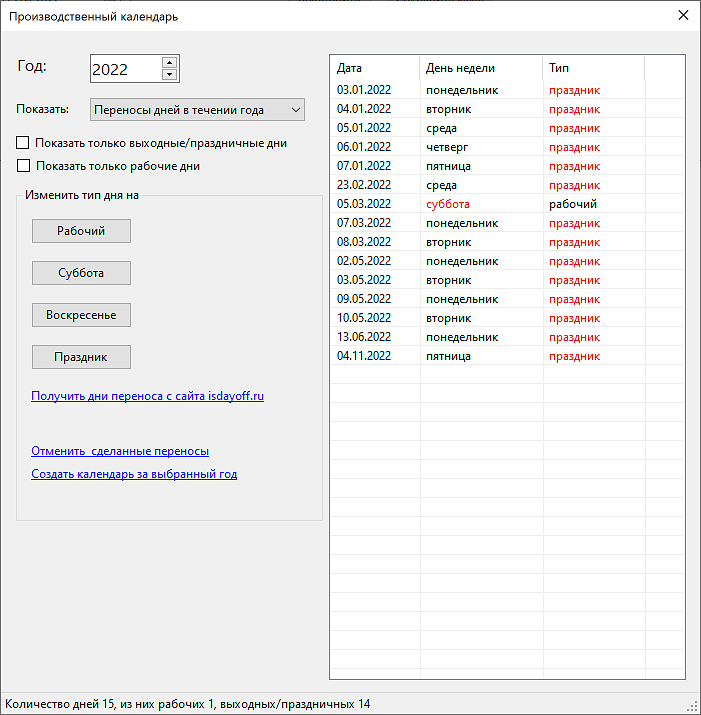Select row dated 08.03.2022
Viewport: 701px width, 715px height.
click(507, 242)
